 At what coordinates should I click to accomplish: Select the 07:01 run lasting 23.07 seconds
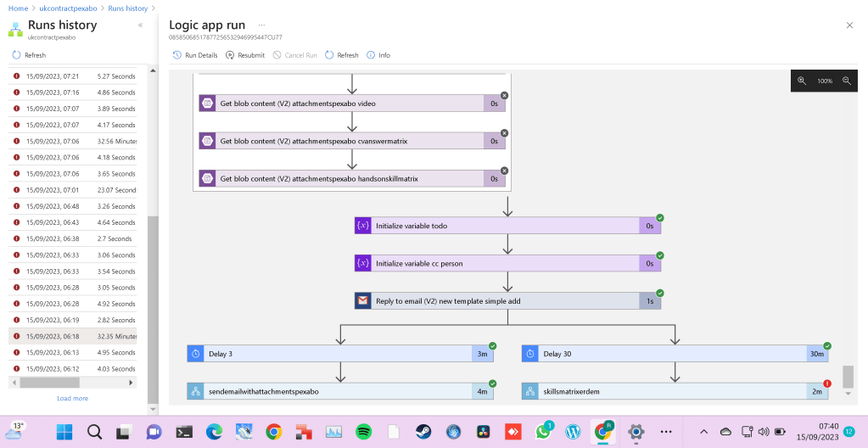pos(72,190)
